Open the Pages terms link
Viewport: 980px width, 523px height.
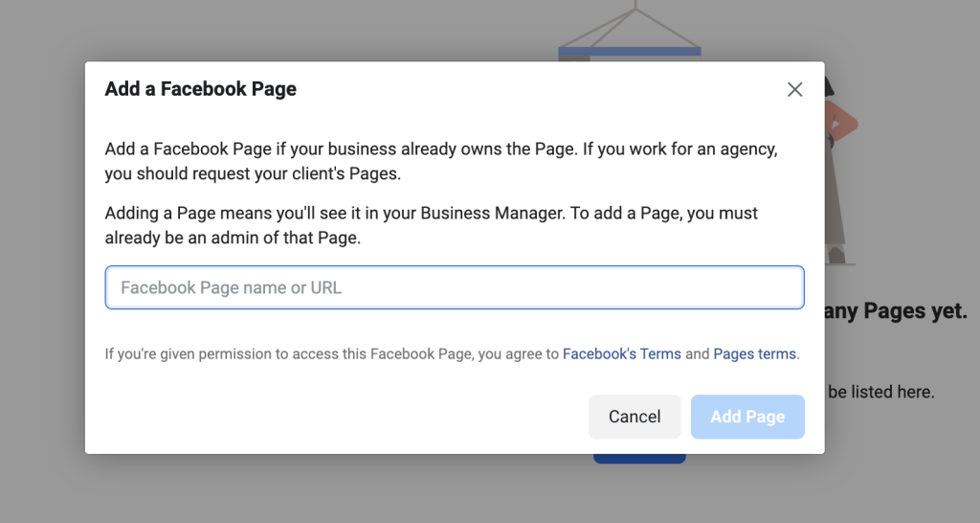pos(754,353)
